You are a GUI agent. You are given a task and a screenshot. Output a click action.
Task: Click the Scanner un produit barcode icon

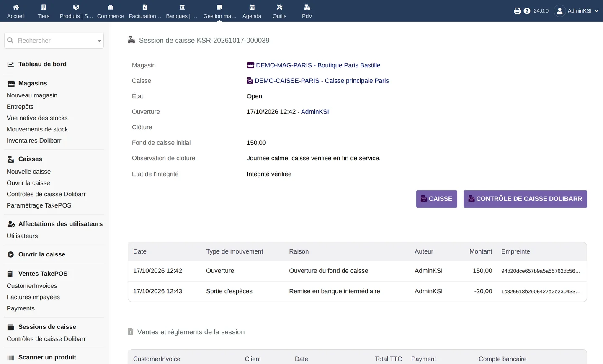(11, 358)
